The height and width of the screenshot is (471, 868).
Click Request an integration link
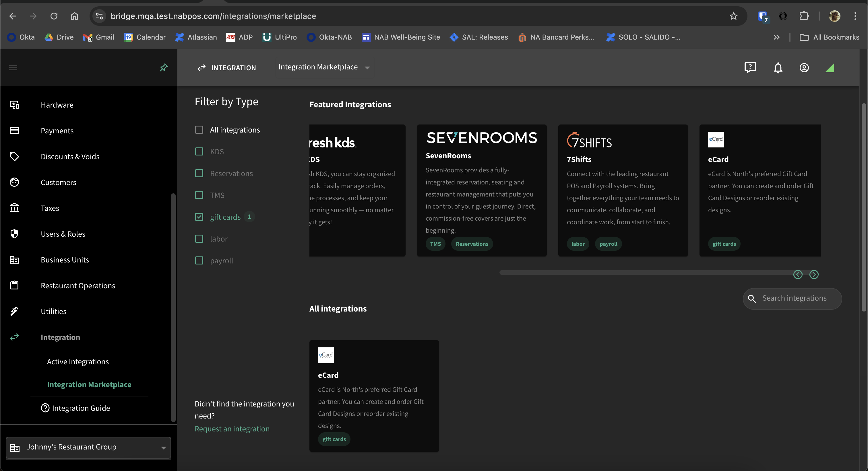click(x=232, y=429)
